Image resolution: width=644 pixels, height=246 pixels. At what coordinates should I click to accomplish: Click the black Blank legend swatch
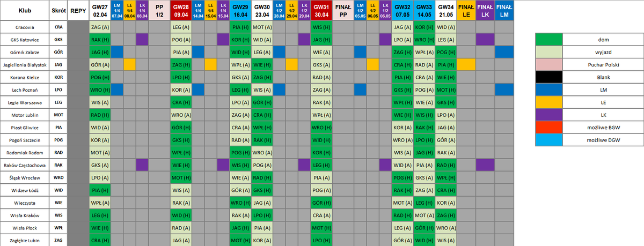click(548, 76)
